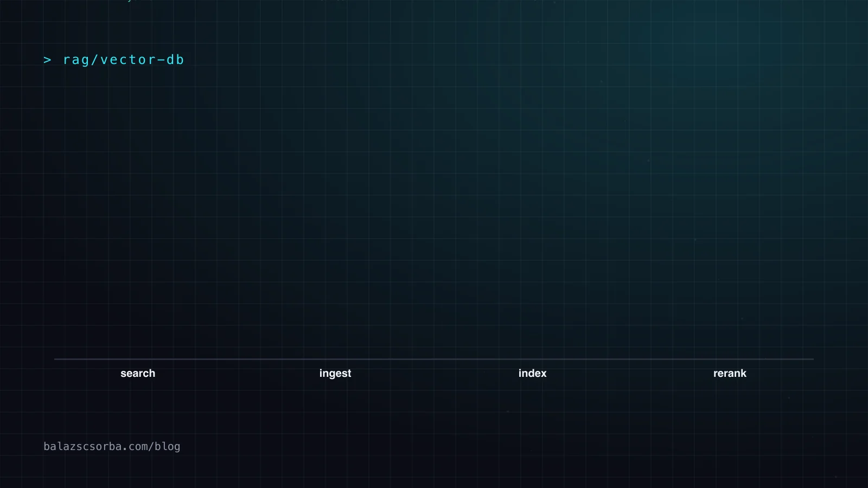Click the rag/vector-db heading text
This screenshot has height=488, width=868.
tap(124, 60)
